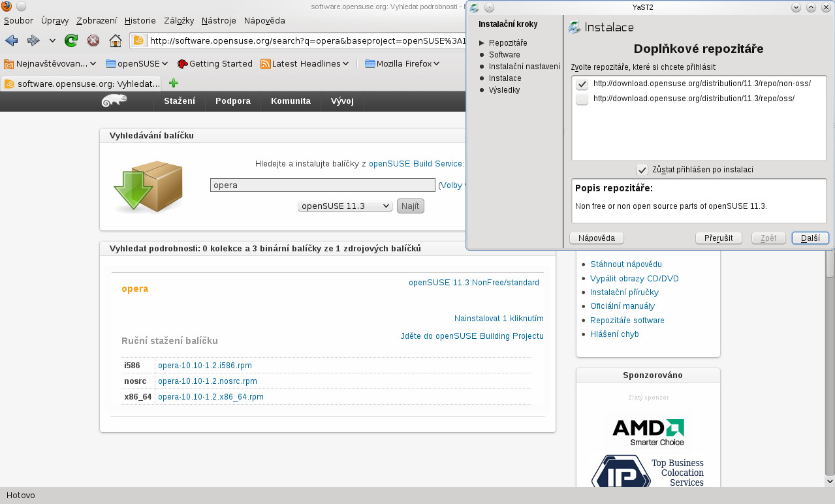Open openSUSE:11.3:NonFree/standard link

coord(474,283)
